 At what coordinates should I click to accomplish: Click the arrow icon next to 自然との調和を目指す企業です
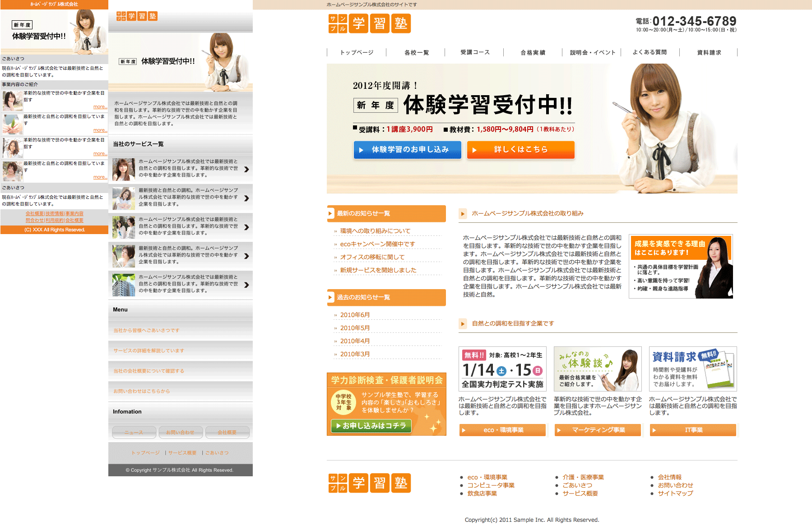pos(463,324)
